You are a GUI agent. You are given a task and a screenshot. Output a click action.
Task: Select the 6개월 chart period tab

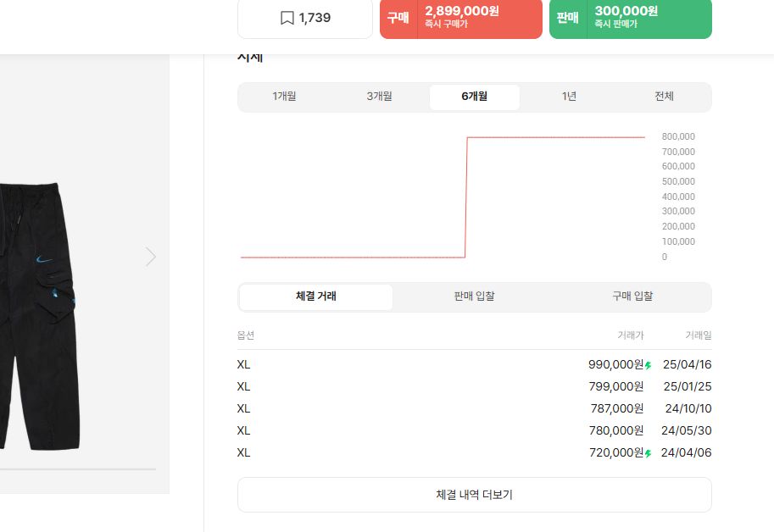pyautogui.click(x=475, y=97)
